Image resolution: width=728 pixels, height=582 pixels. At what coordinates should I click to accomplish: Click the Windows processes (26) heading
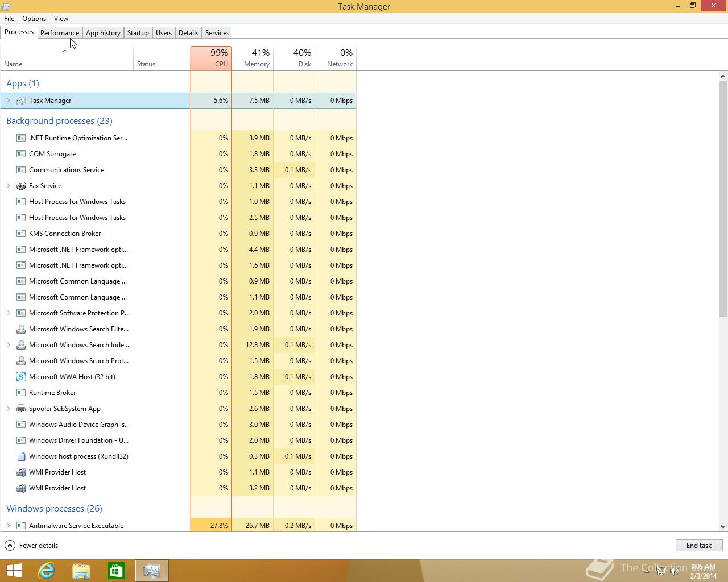pos(54,509)
